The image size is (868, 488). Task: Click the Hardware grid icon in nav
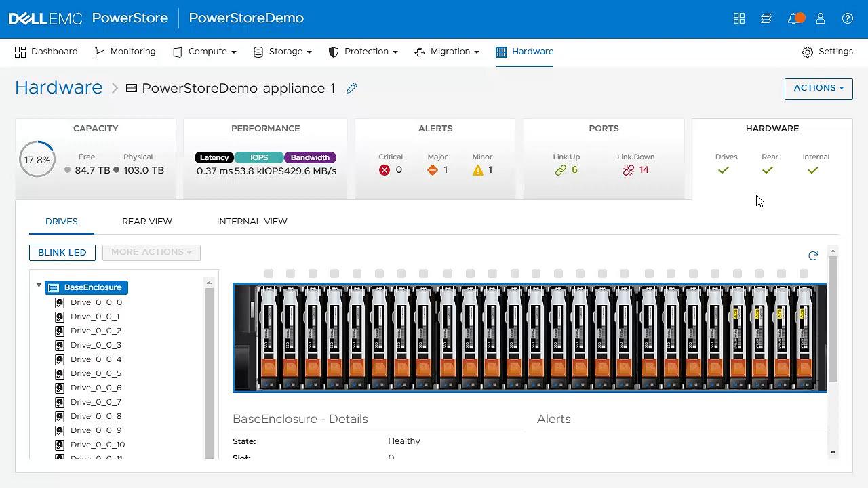click(501, 52)
